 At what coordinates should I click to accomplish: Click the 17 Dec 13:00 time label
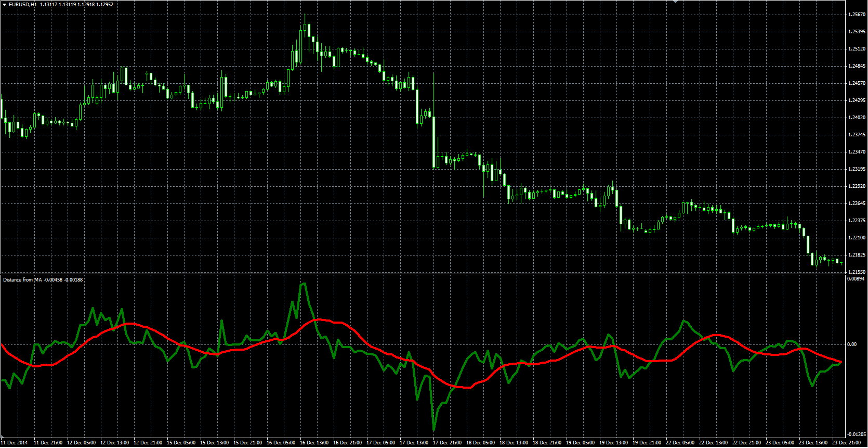[x=414, y=443]
